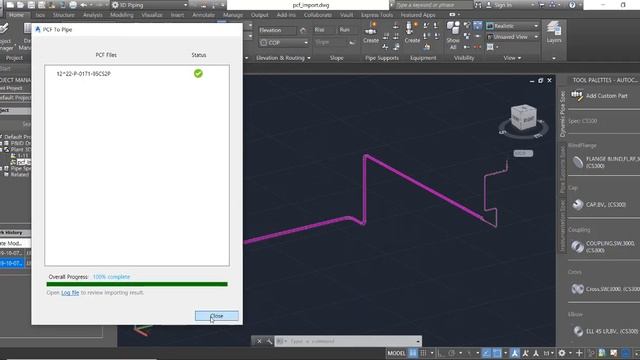Open snap mode dropdown arrow in status bar
This screenshot has height=360, width=640.
click(x=432, y=353)
